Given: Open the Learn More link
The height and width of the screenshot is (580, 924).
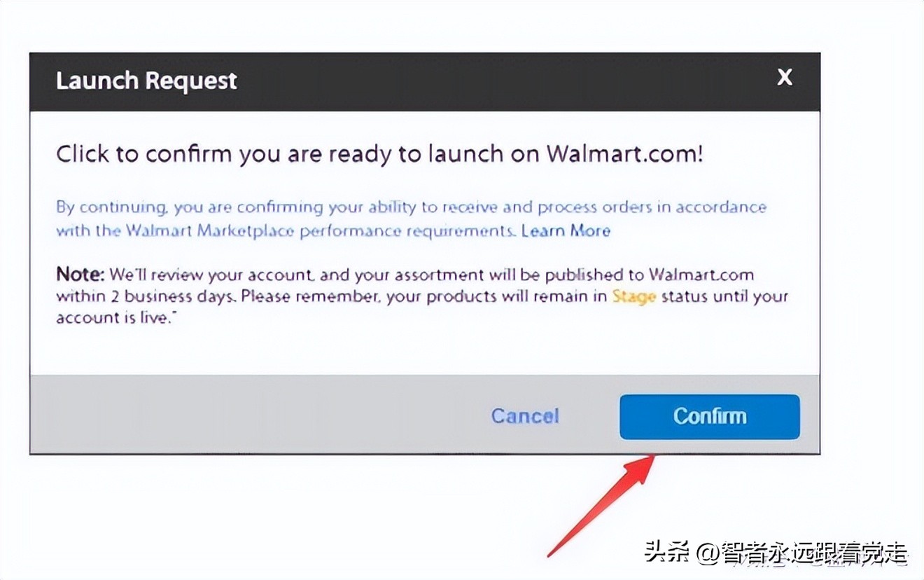Looking at the screenshot, I should coord(566,230).
